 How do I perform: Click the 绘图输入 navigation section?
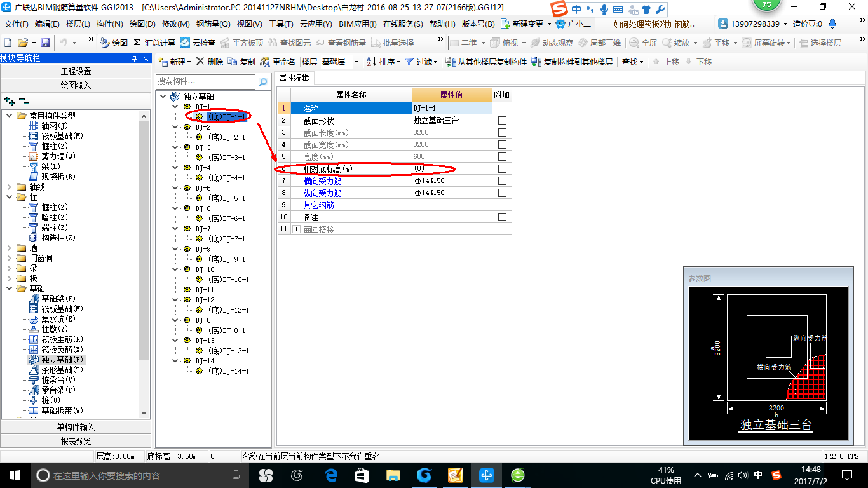point(76,85)
